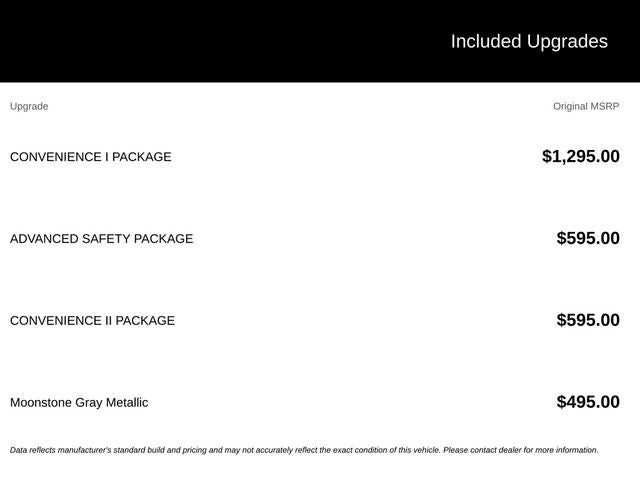The width and height of the screenshot is (640, 480).
Task: Select the CONVENIENCE II PACKAGE label
Action: click(92, 320)
